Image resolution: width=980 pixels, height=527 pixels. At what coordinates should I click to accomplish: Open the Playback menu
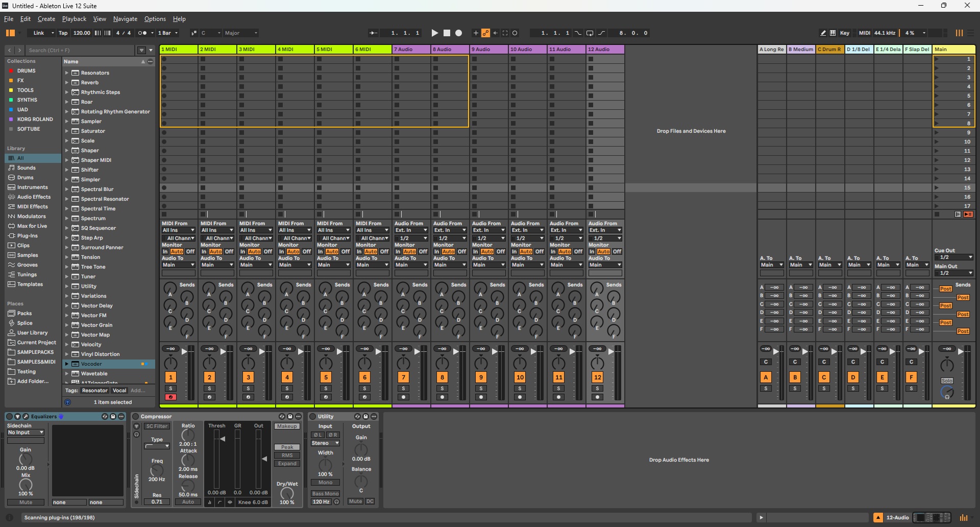click(74, 19)
